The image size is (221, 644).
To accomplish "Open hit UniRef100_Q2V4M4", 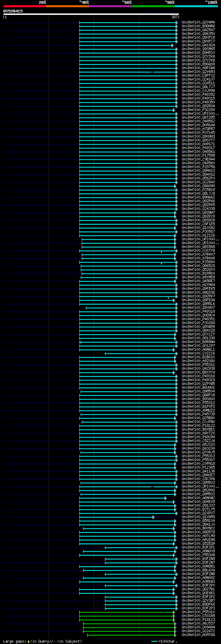I will pyautogui.click(x=198, y=22).
